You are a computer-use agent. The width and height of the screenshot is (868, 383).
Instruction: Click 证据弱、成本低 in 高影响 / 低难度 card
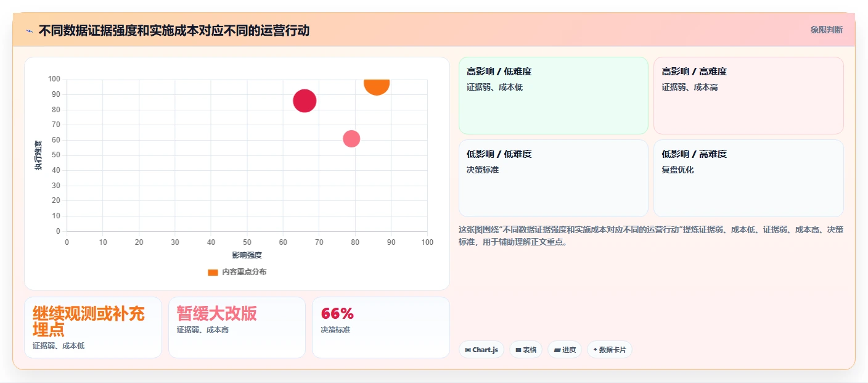tap(495, 87)
